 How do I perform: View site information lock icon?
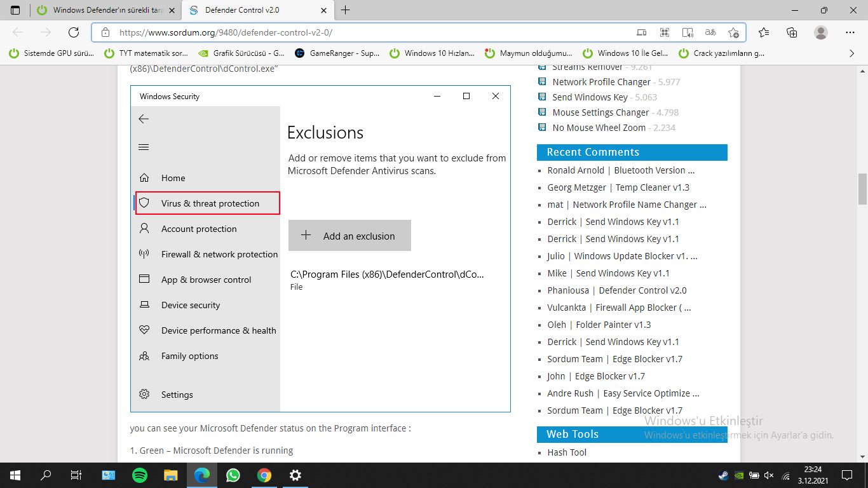tap(105, 32)
